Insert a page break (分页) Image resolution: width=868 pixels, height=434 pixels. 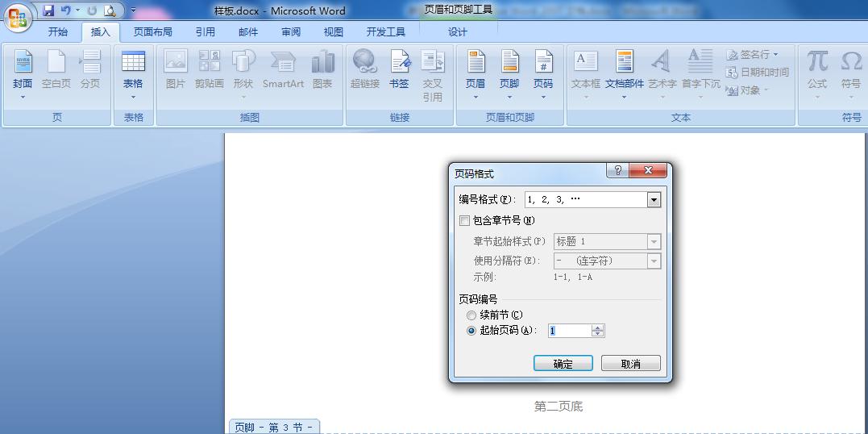pyautogui.click(x=89, y=70)
